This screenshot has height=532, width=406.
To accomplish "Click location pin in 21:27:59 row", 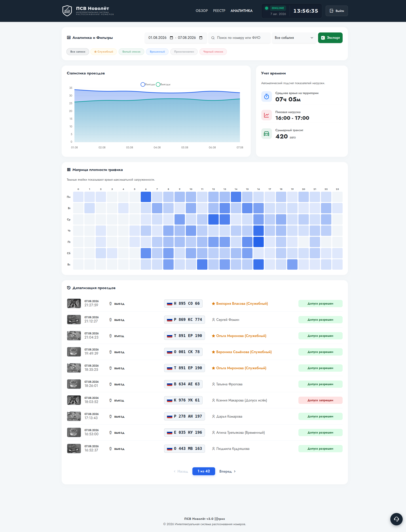I will click(110, 304).
